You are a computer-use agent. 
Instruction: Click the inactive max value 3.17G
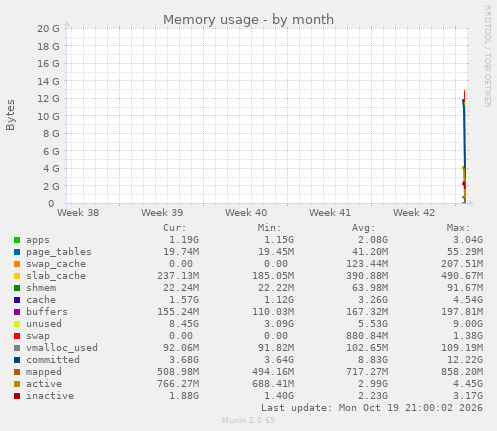point(468,396)
